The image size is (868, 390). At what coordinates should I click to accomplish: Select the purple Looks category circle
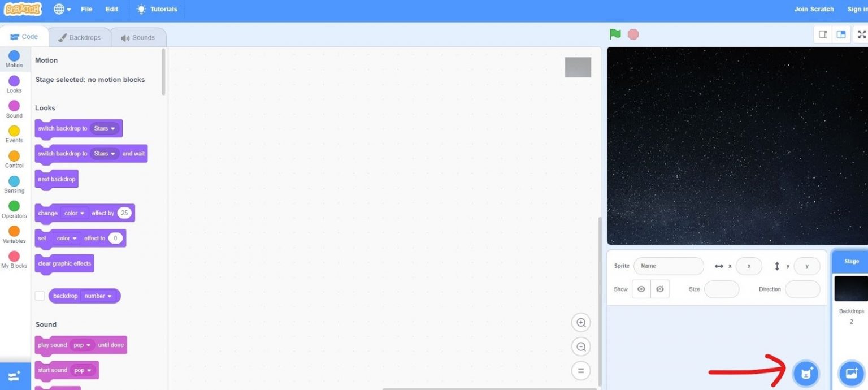pyautogui.click(x=14, y=81)
